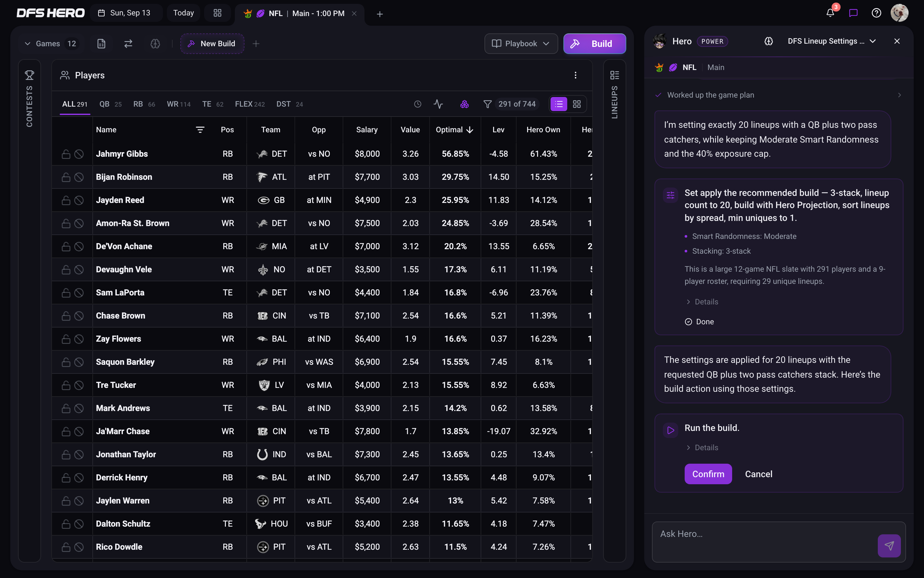Switch Players to grid view
This screenshot has width=924, height=578.
coord(577,104)
